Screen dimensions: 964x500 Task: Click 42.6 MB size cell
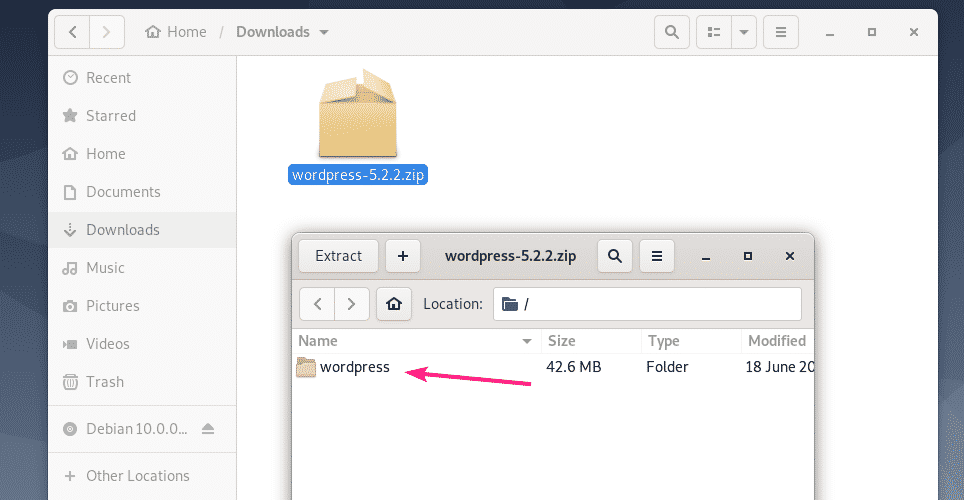pyautogui.click(x=574, y=367)
